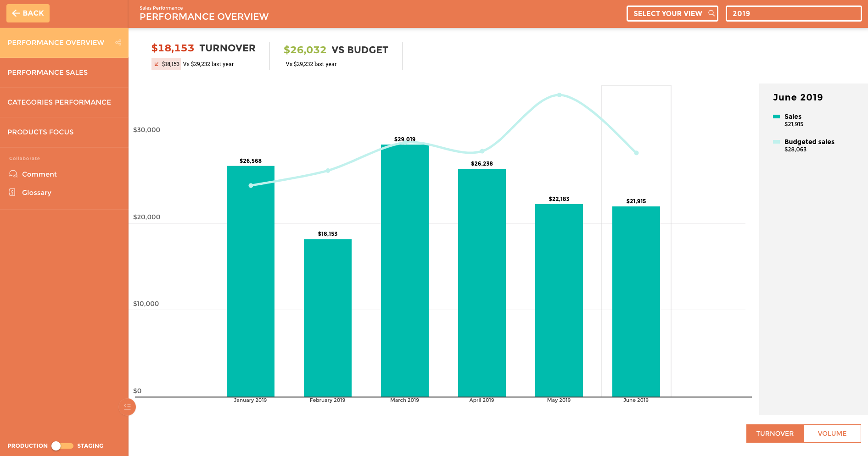
Task: Click the share icon beside Performance Overview
Action: 118,43
